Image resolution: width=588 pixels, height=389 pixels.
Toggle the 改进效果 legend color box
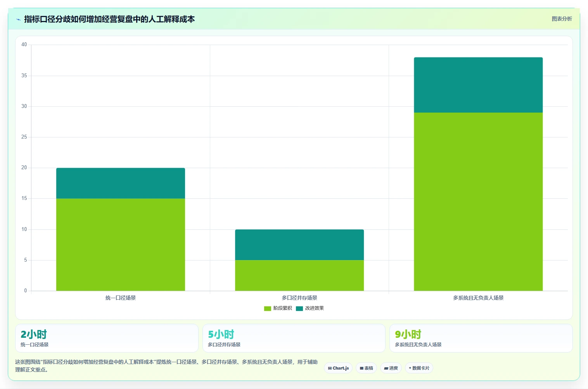click(299, 309)
